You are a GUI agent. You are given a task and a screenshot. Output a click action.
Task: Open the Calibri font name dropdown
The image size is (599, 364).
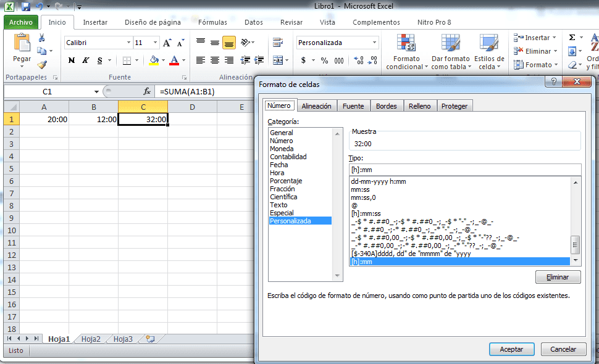click(128, 43)
